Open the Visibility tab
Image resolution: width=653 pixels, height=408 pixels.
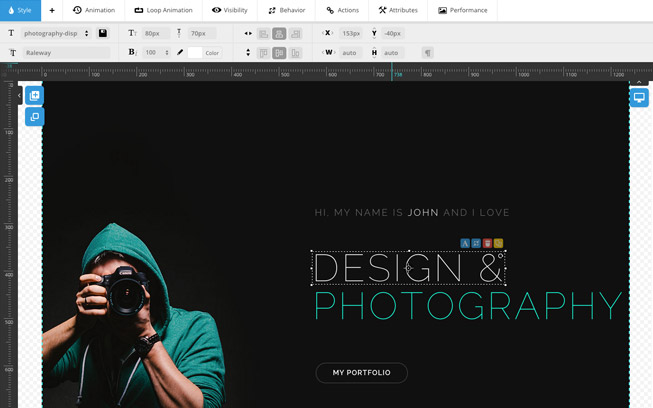click(x=229, y=10)
